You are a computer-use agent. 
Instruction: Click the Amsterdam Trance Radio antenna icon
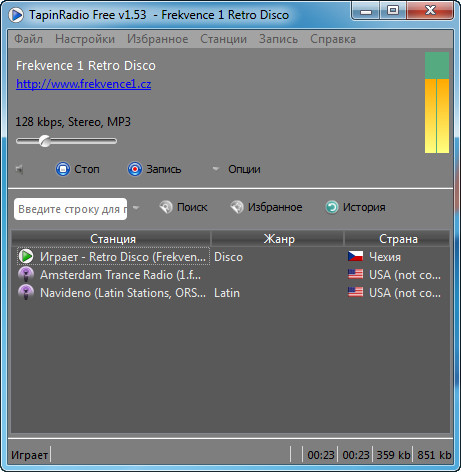coord(26,274)
